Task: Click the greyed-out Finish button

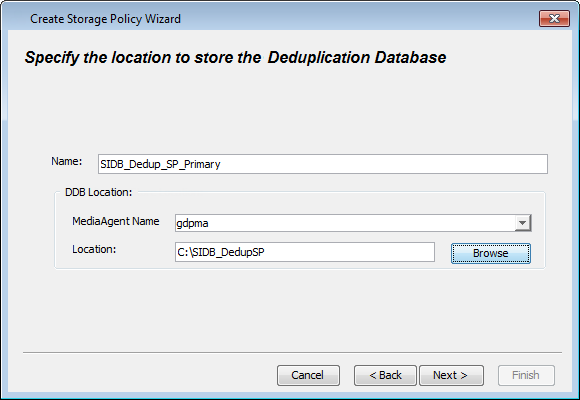Action: click(x=526, y=375)
